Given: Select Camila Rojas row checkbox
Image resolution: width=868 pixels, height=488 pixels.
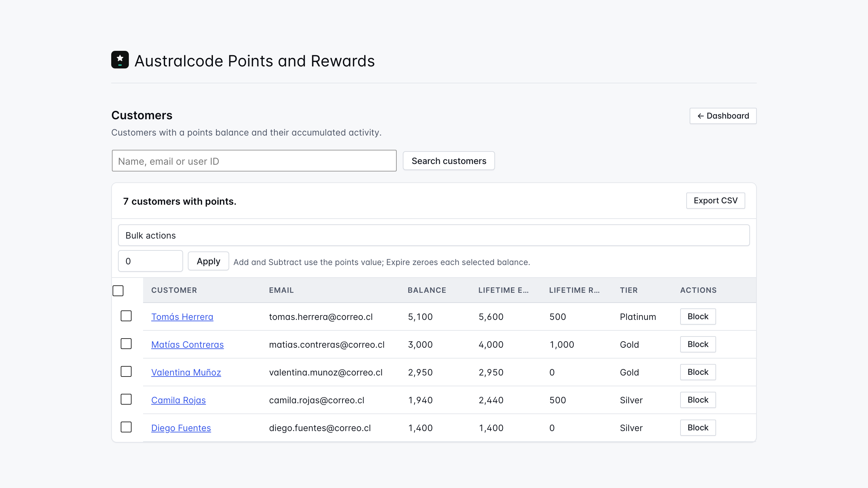Looking at the screenshot, I should pyautogui.click(x=126, y=399).
